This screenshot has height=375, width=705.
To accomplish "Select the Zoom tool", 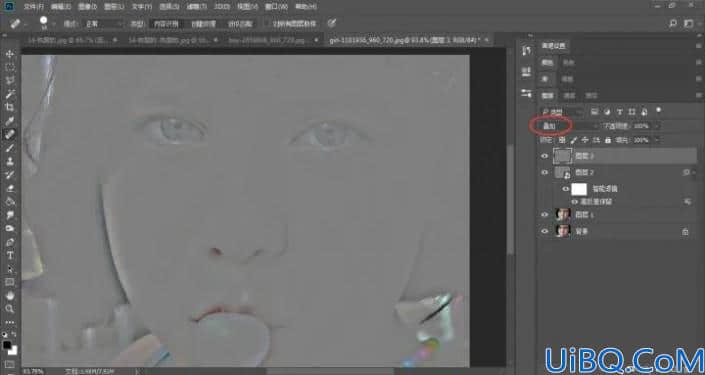I will pyautogui.click(x=10, y=309).
